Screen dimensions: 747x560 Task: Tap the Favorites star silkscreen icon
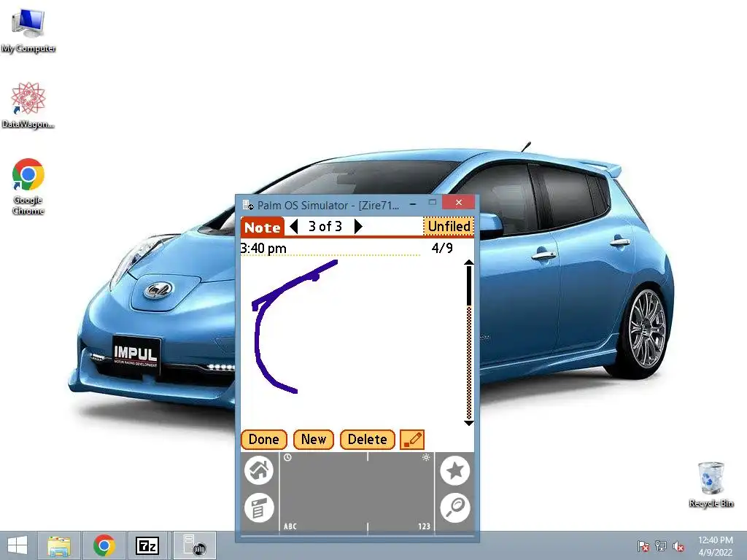pyautogui.click(x=455, y=470)
